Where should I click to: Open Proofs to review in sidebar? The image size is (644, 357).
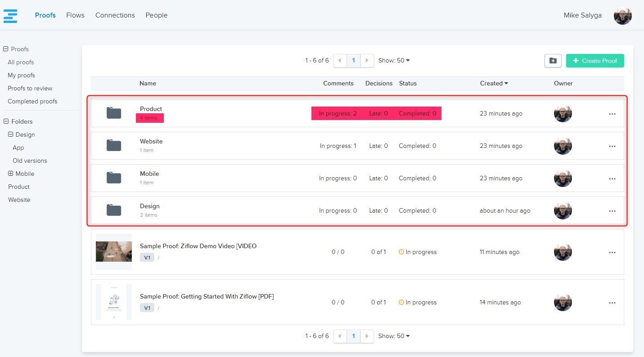pos(30,88)
